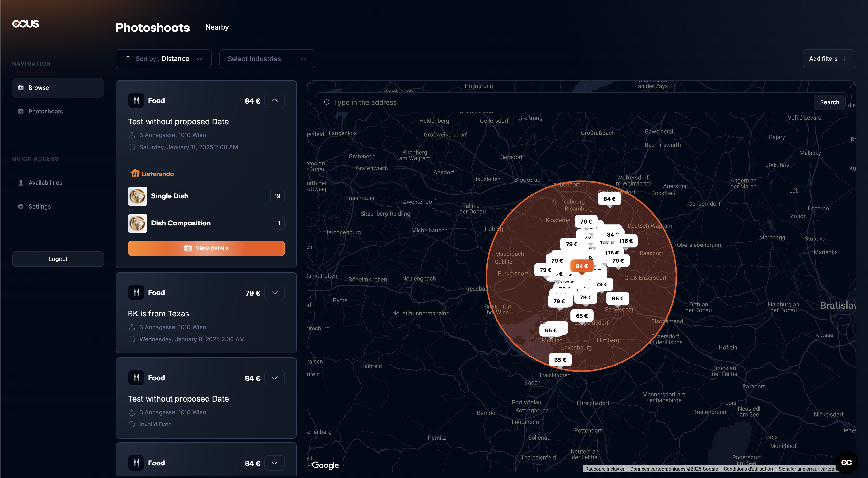Click the filter sliders icon in Add filters
This screenshot has height=478, width=868.
coord(846,59)
